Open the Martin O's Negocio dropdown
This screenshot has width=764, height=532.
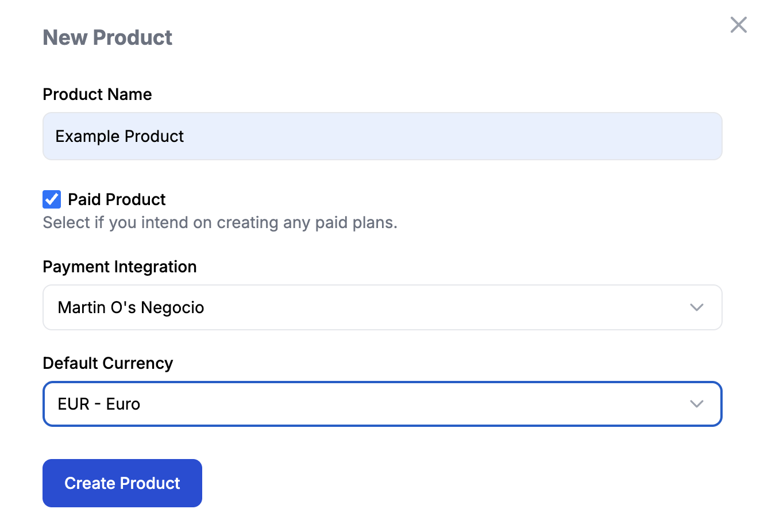(x=382, y=307)
